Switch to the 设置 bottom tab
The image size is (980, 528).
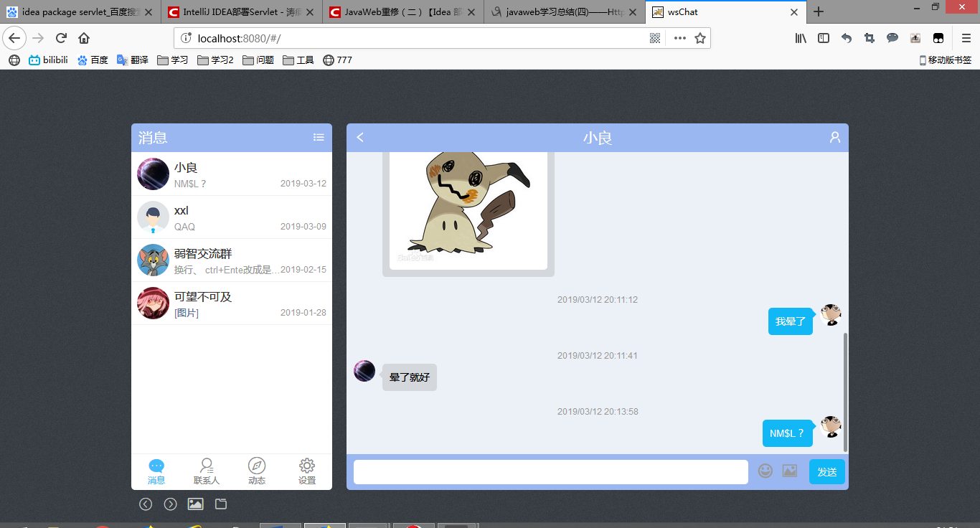(x=307, y=472)
